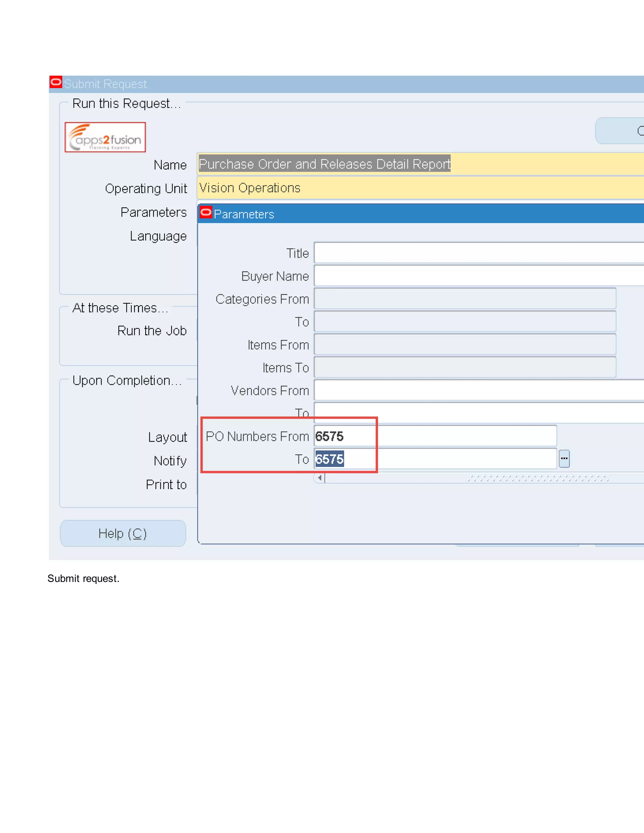The width and height of the screenshot is (644, 833).
Task: Click the PO Numbers To field with 6575
Action: [435, 459]
